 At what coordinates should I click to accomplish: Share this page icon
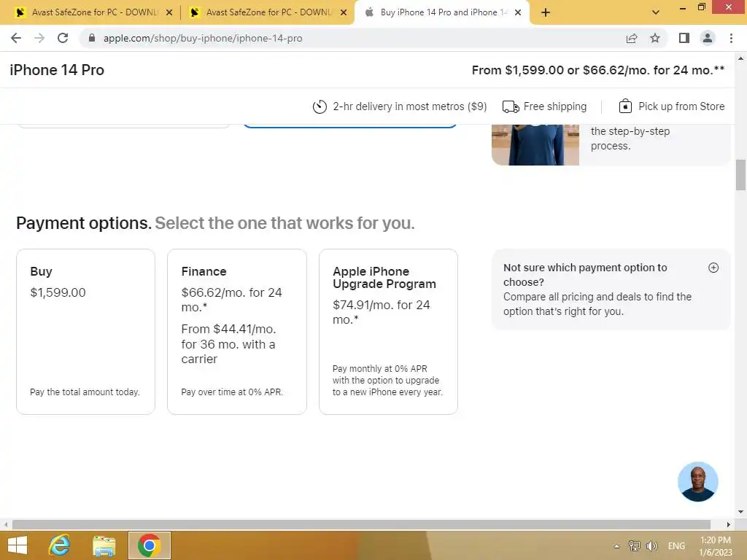point(632,38)
